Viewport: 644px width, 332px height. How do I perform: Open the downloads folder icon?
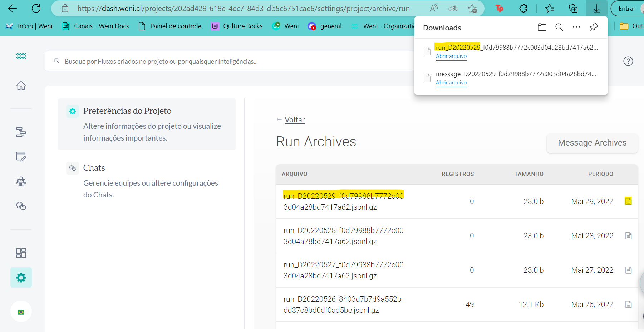coord(542,27)
